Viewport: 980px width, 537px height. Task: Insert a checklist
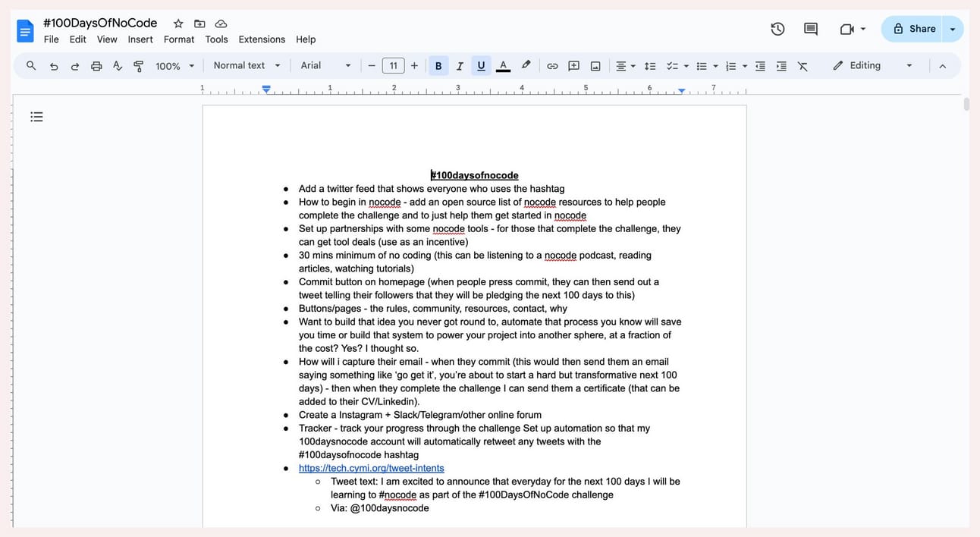pos(672,66)
